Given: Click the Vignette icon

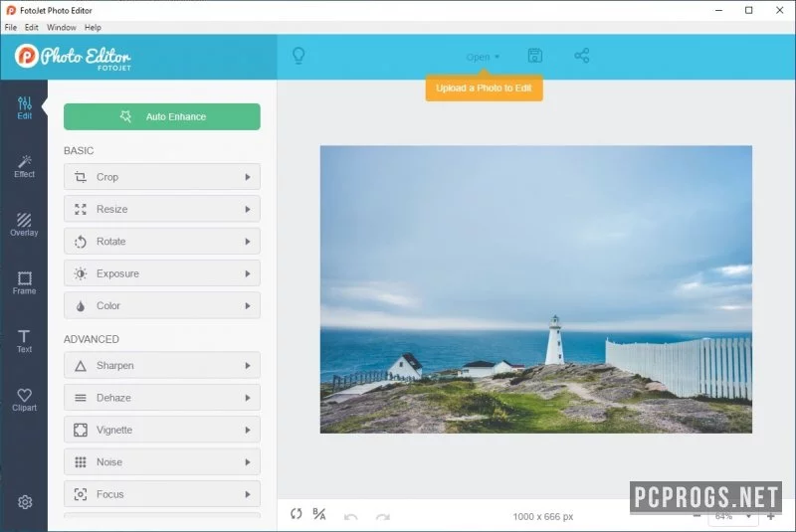Looking at the screenshot, I should tap(81, 430).
